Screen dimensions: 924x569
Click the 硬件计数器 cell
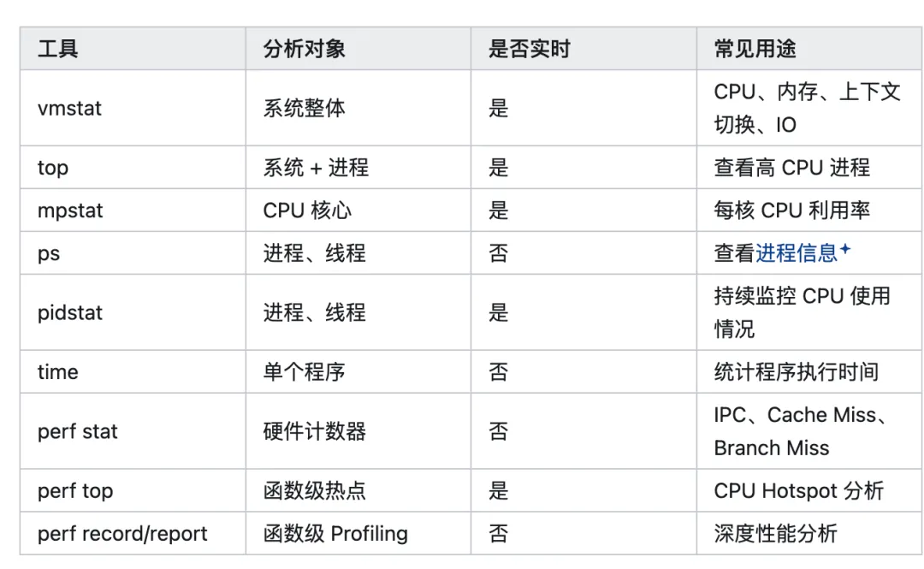(x=358, y=431)
